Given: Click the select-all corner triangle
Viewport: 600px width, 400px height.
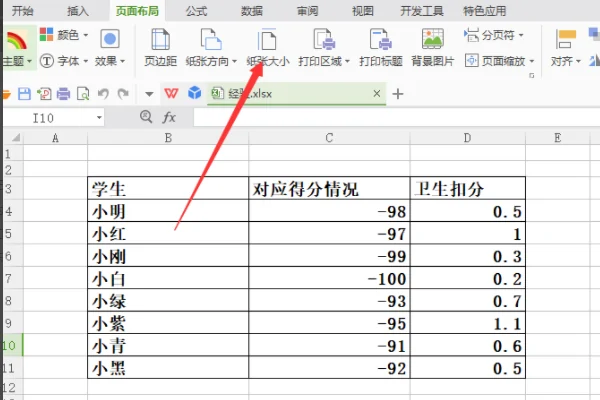Looking at the screenshot, I should point(15,137).
